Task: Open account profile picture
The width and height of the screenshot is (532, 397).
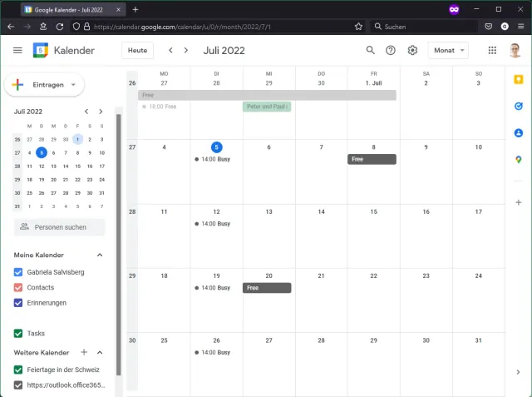Action: pos(515,50)
